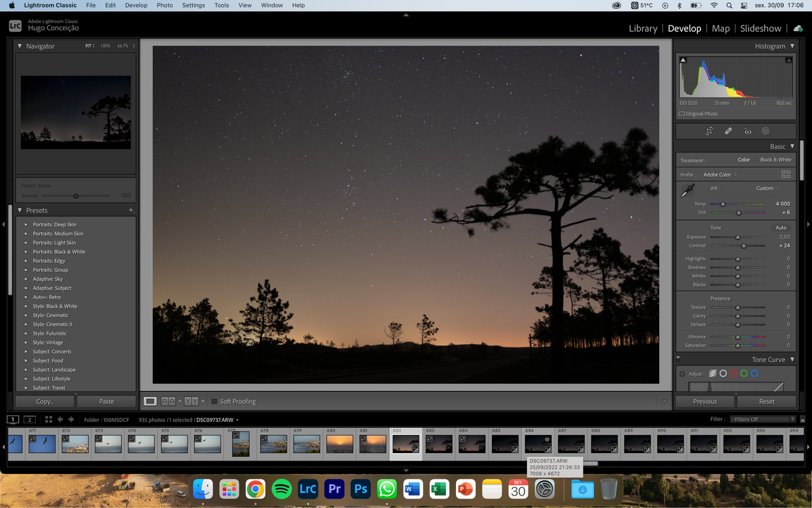Pick the White Balance eyedropper tool
812x508 pixels.
[x=687, y=192]
